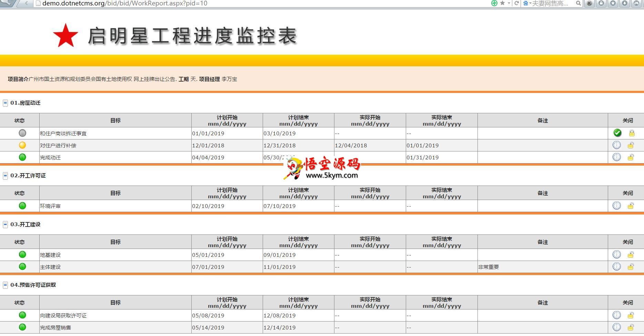
Task: Click 对住户进行补偿 target text
Action: [x=58, y=146]
